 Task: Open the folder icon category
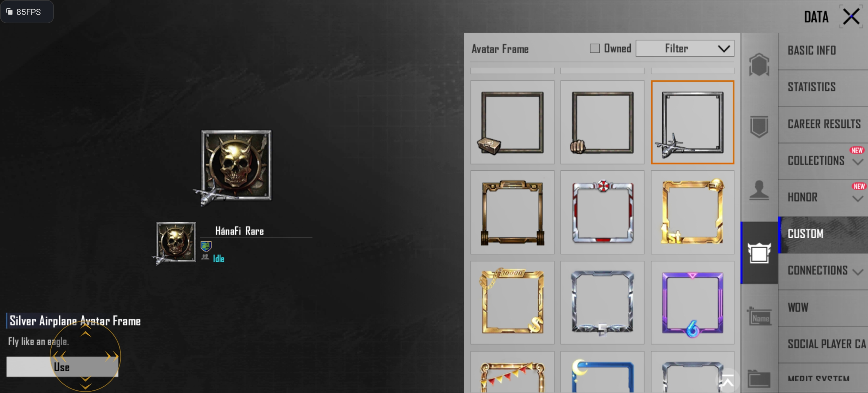[x=759, y=379]
